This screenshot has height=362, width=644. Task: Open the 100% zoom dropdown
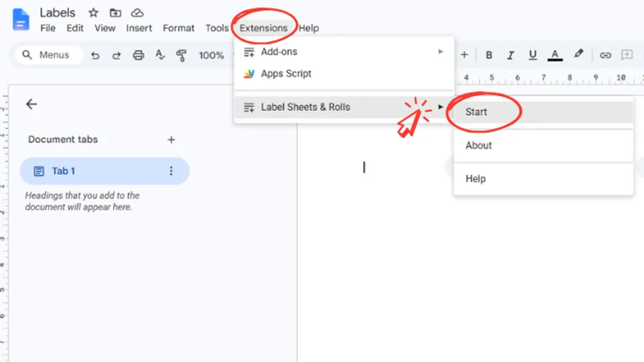tap(211, 56)
